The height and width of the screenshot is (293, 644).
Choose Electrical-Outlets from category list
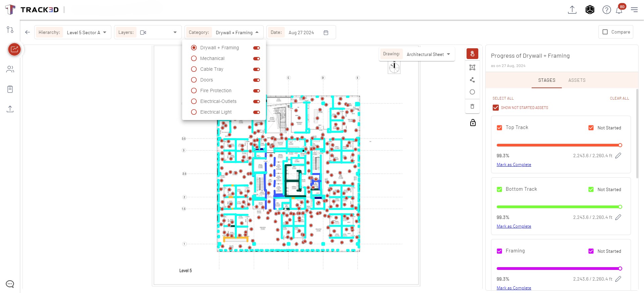click(218, 101)
